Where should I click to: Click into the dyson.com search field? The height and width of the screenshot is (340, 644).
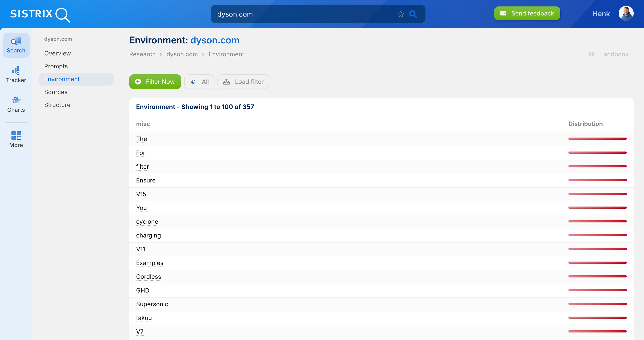(x=300, y=14)
